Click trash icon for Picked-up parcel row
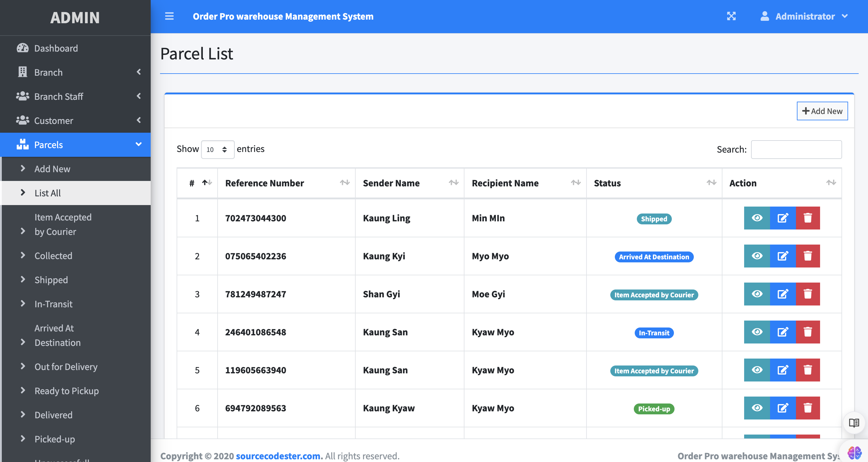This screenshot has width=868, height=462. 807,408
